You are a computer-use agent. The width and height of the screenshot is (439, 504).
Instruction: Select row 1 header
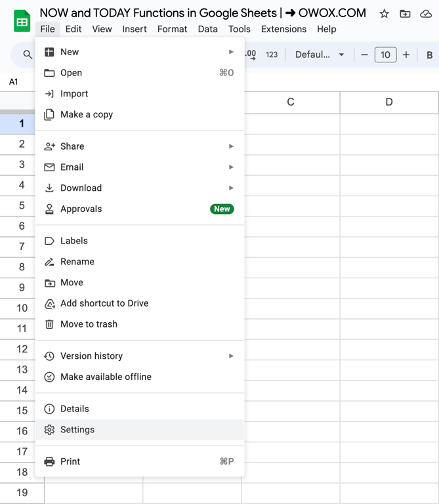click(17, 124)
